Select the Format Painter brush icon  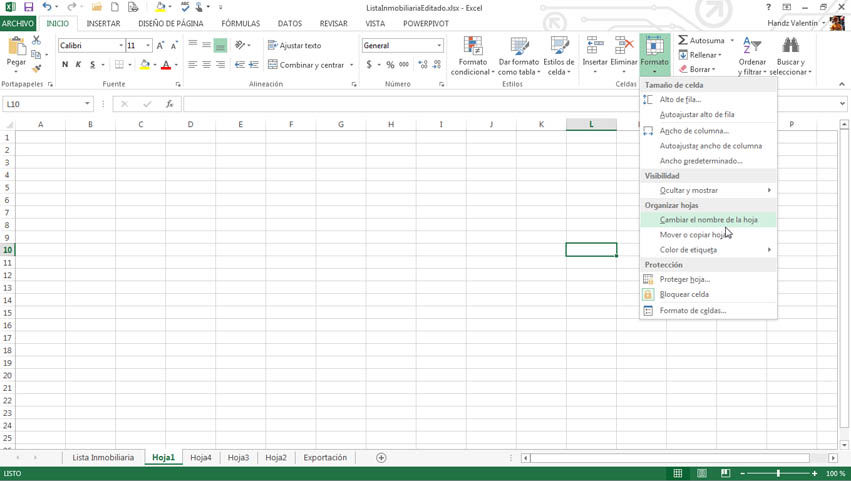(37, 68)
